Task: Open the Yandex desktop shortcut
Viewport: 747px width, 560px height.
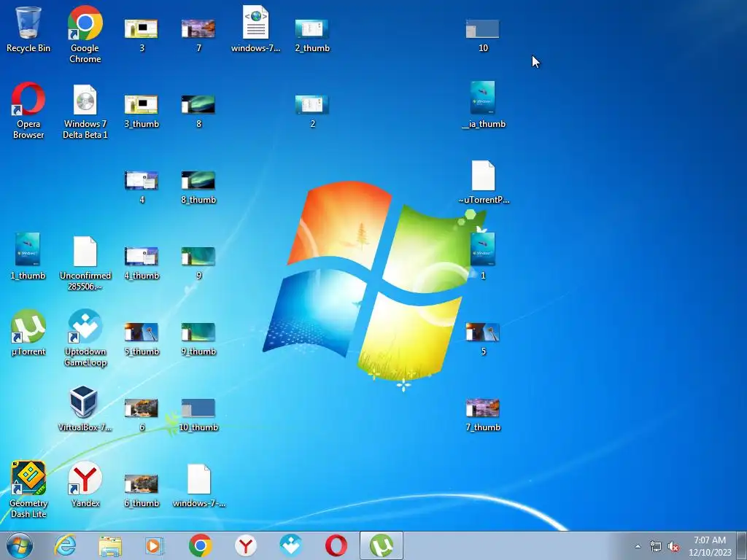Action: tap(85, 484)
